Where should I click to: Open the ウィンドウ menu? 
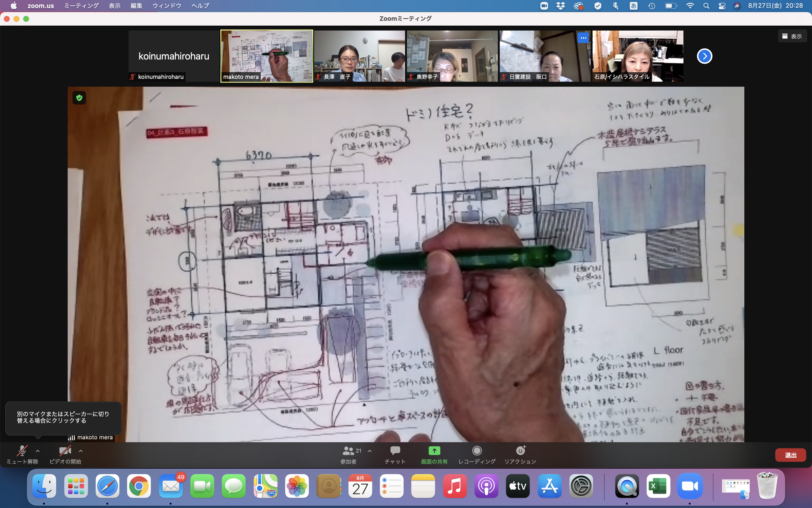167,6
